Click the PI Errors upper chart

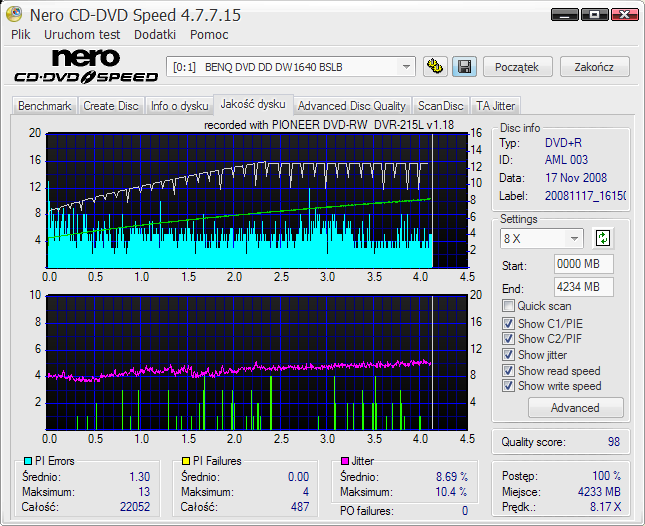coord(257,200)
